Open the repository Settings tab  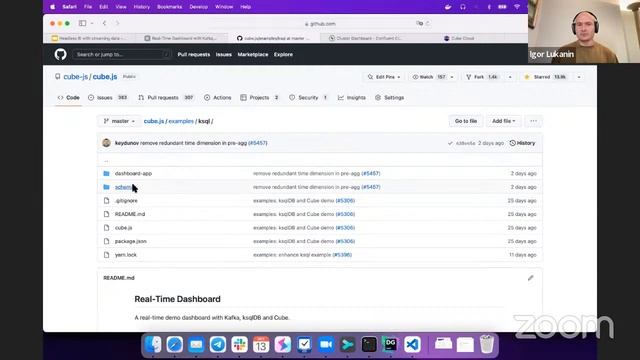390,98
